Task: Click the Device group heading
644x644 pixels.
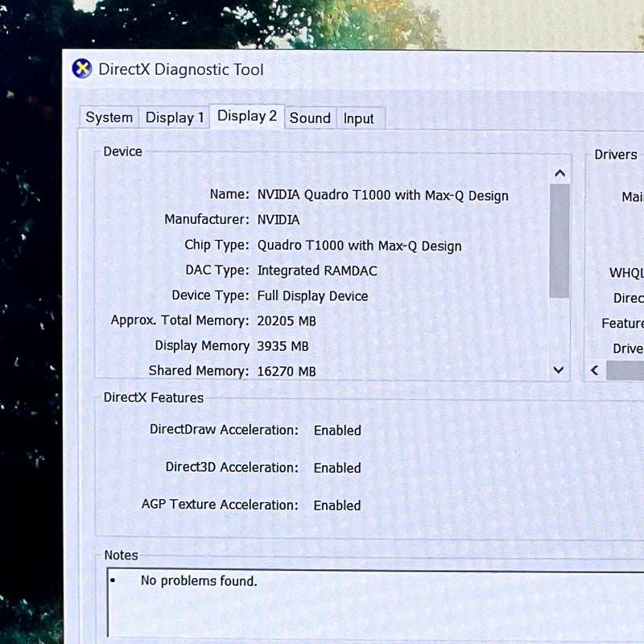Action: pyautogui.click(x=123, y=151)
